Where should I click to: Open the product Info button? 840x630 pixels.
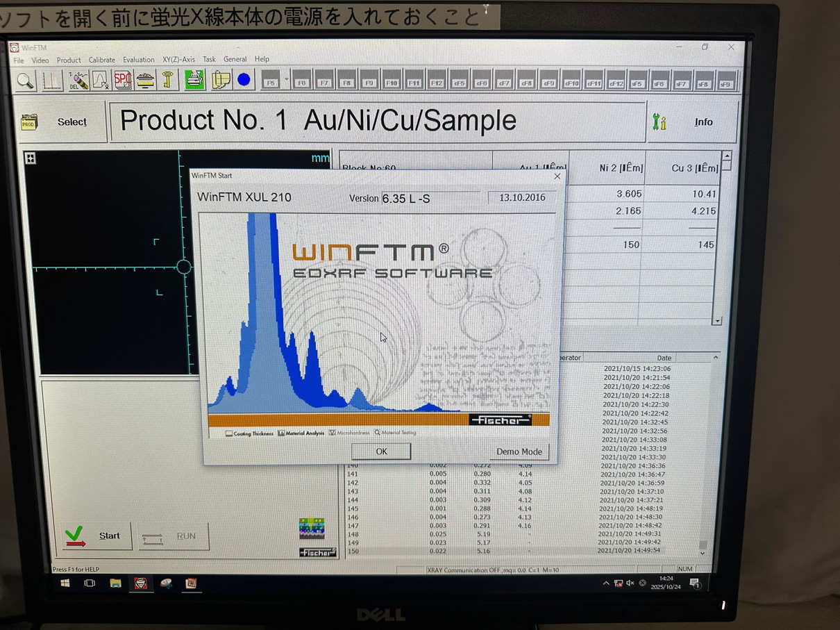click(691, 122)
